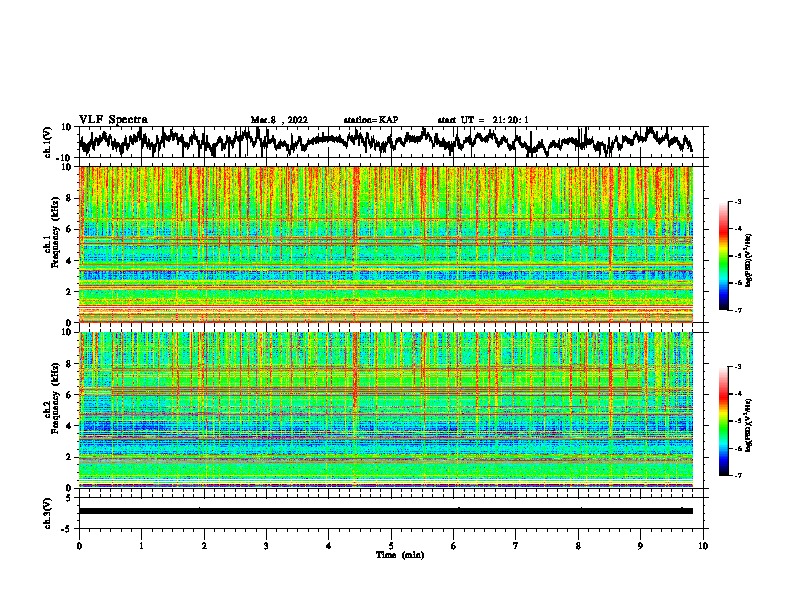Click time axis tick label "9"

[640, 546]
